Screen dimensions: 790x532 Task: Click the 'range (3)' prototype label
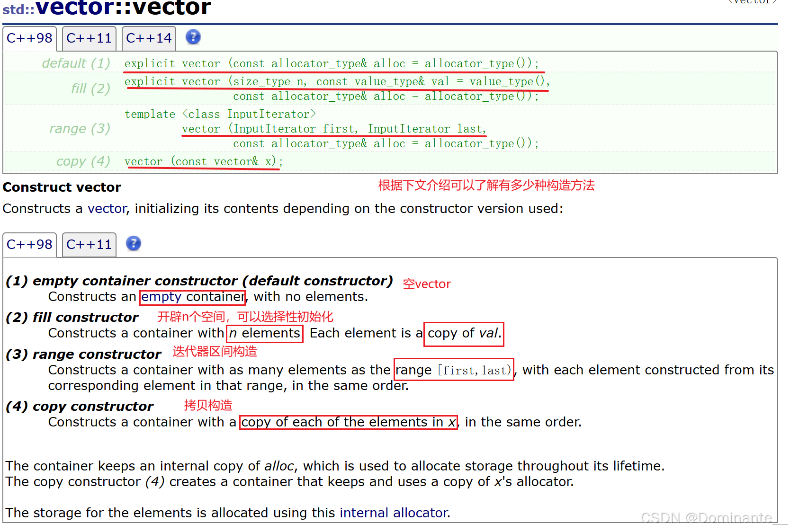pos(80,128)
